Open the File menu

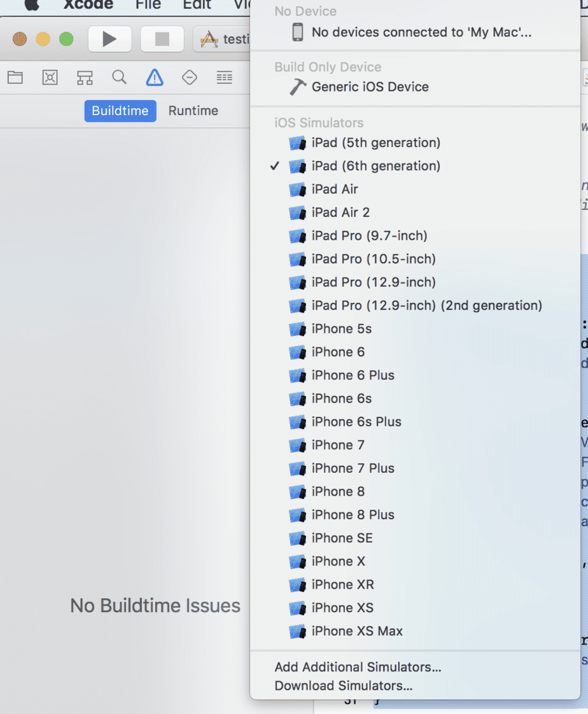click(148, 4)
